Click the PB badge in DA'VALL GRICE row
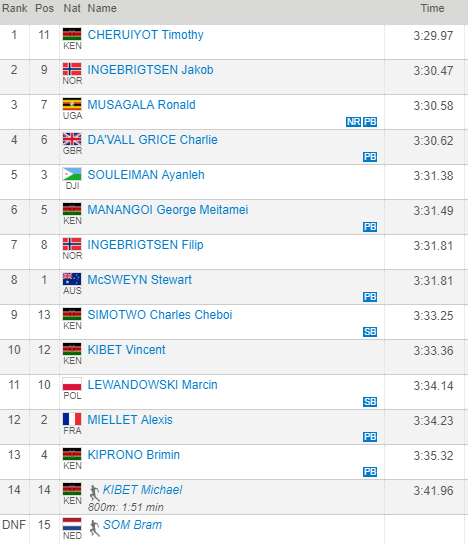This screenshot has height=545, width=468. pos(370,157)
